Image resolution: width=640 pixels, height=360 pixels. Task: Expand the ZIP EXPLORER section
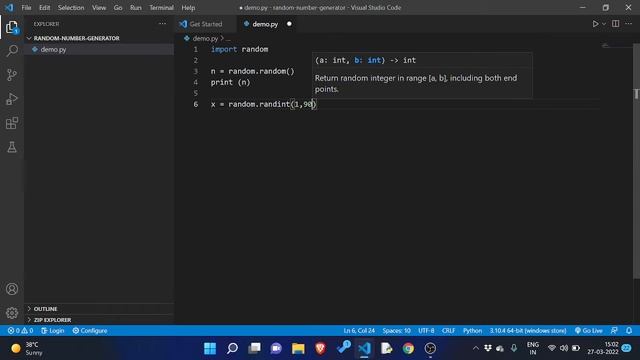(x=99, y=320)
